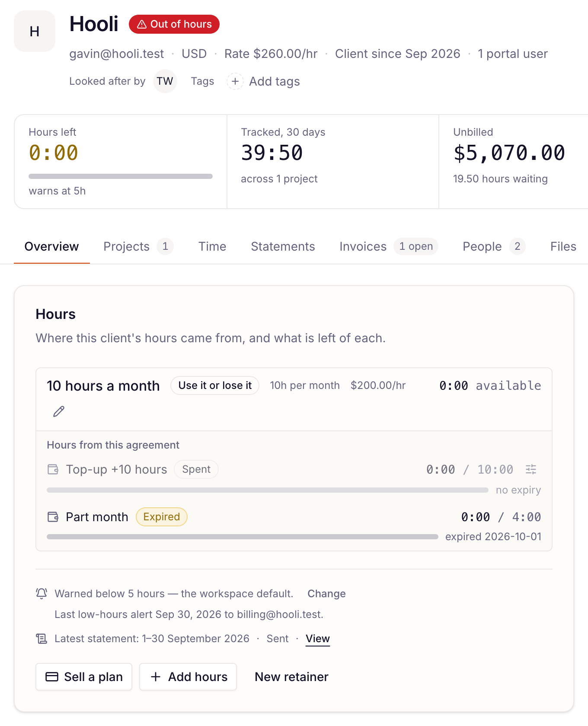588x726 pixels.
Task: Click the Hours left progress bar
Action: (x=121, y=176)
